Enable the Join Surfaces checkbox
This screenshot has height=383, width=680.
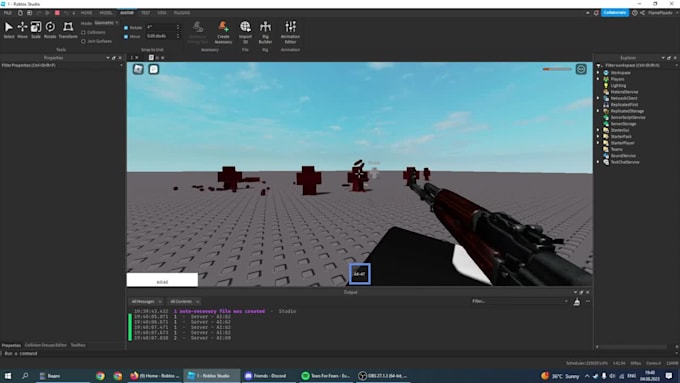point(84,41)
